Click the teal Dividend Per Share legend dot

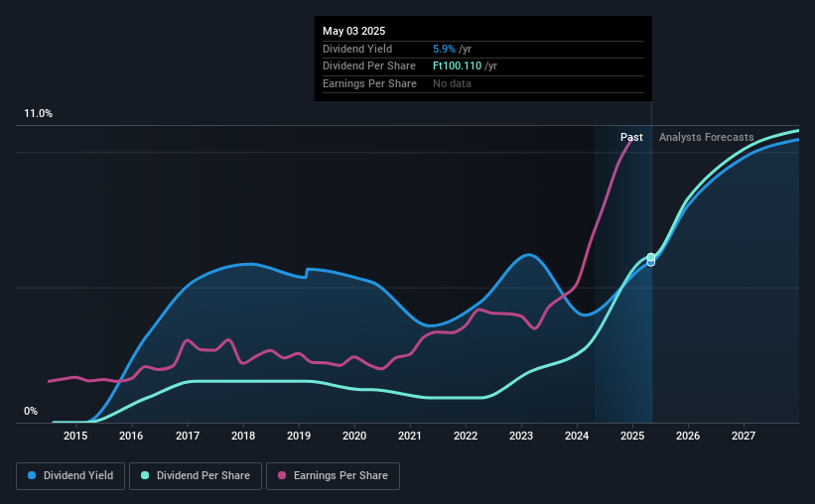pyautogui.click(x=145, y=475)
